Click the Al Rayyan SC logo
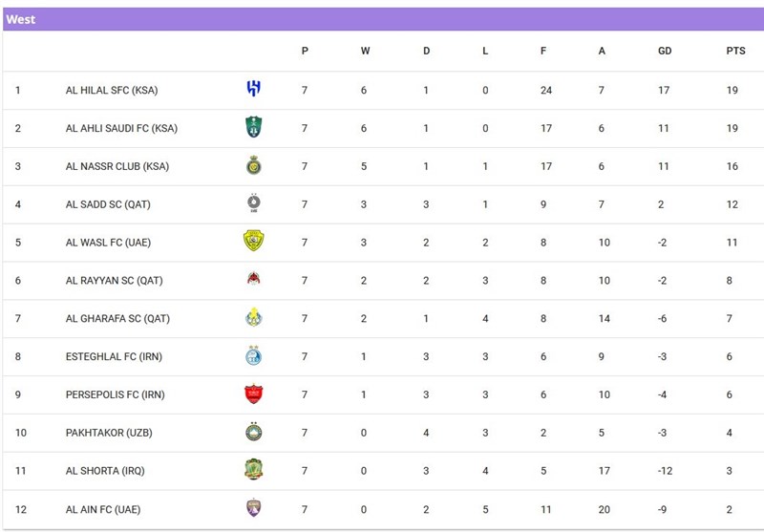This screenshot has width=764, height=532. [253, 280]
